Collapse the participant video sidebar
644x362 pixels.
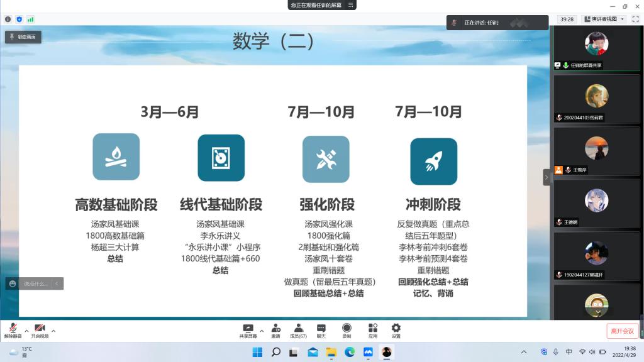[x=547, y=177]
